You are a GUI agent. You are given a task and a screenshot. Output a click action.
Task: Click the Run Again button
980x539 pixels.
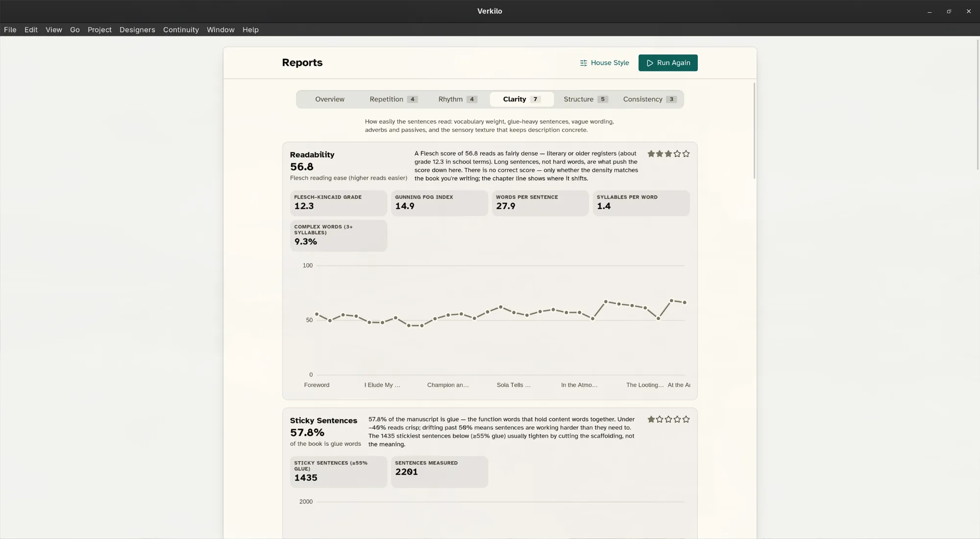click(668, 63)
